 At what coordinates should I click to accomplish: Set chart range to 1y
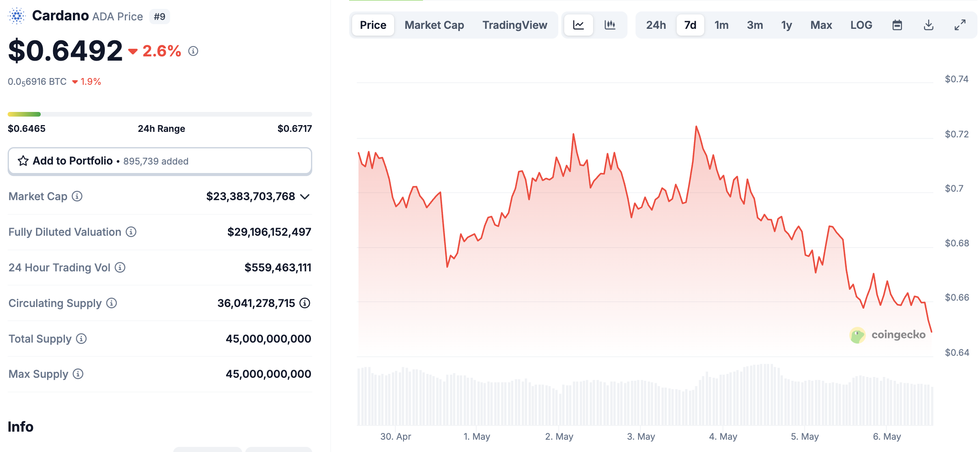[x=787, y=25]
